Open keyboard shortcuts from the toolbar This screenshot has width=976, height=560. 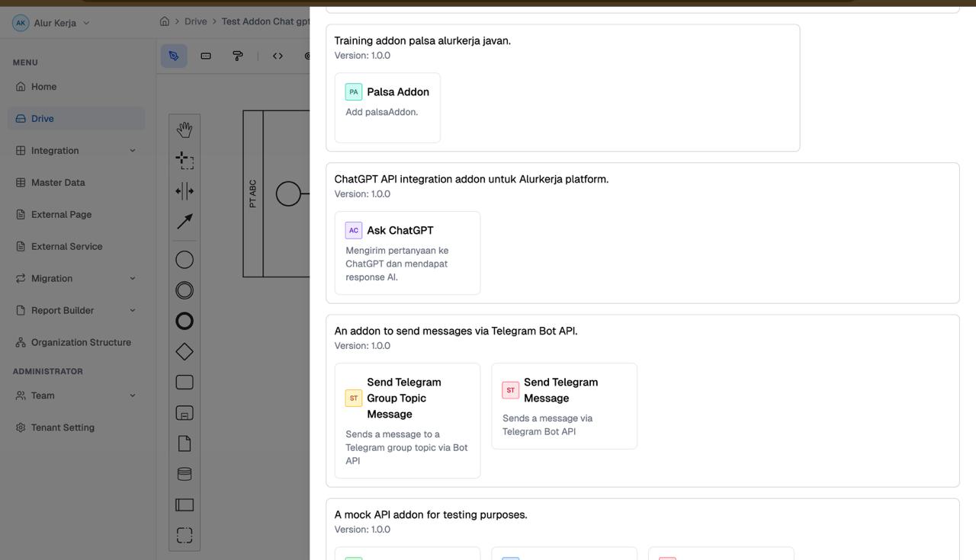tap(205, 55)
